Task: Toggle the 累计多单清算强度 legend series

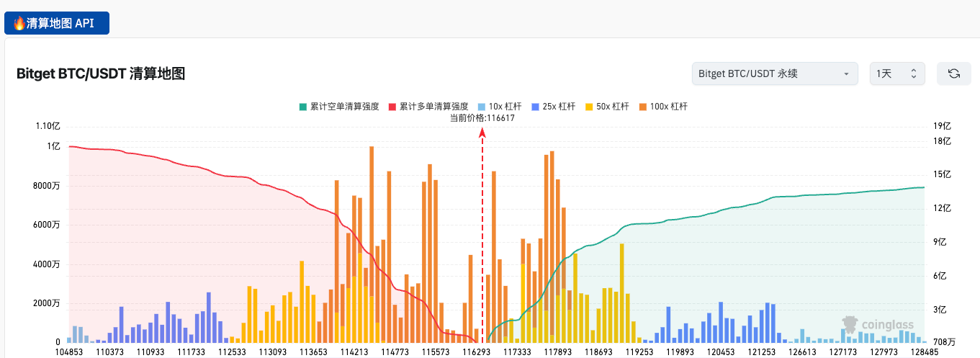Action: pos(428,107)
